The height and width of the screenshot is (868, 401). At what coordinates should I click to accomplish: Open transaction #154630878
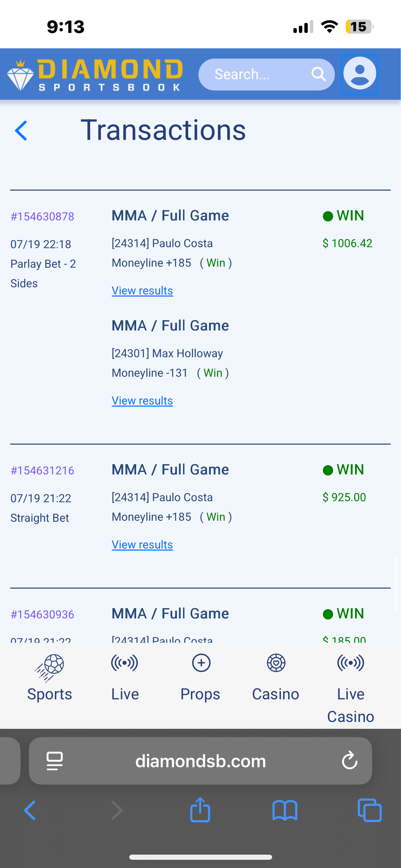coord(42,217)
